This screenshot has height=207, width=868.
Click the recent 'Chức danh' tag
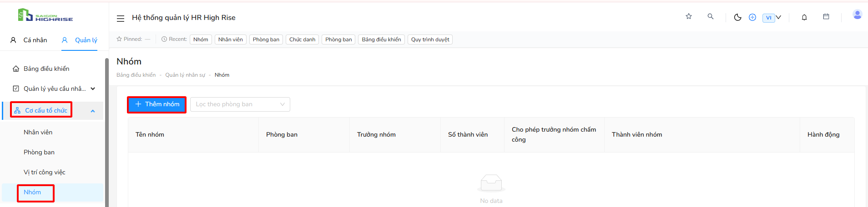pos(302,39)
